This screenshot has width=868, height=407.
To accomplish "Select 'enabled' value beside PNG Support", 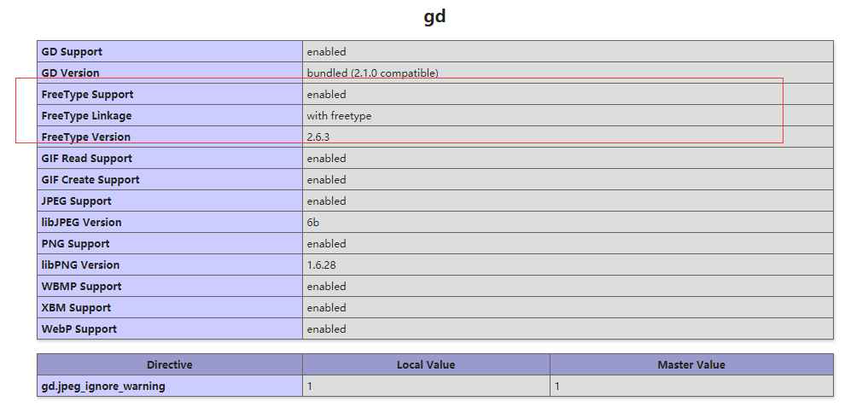I will (326, 244).
